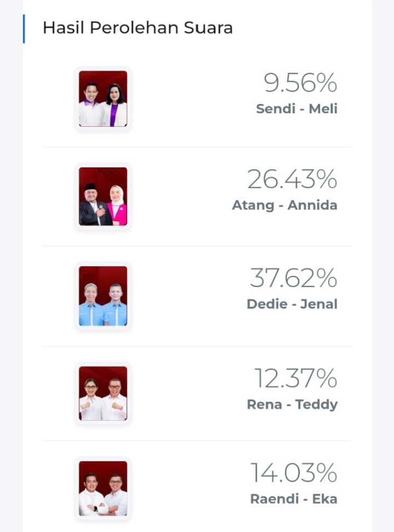Image resolution: width=394 pixels, height=532 pixels.
Task: Select the 12.37% vote percentage
Action: [x=296, y=378]
